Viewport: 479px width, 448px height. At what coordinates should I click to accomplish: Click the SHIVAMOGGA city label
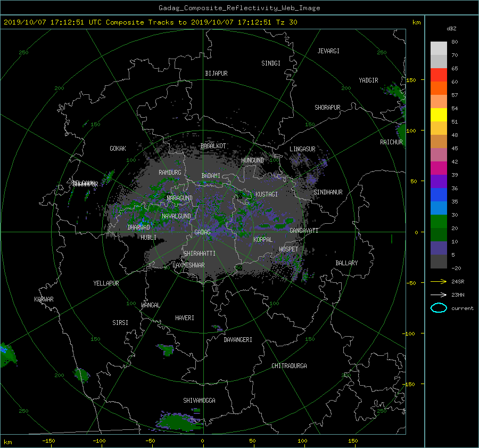pos(199,401)
